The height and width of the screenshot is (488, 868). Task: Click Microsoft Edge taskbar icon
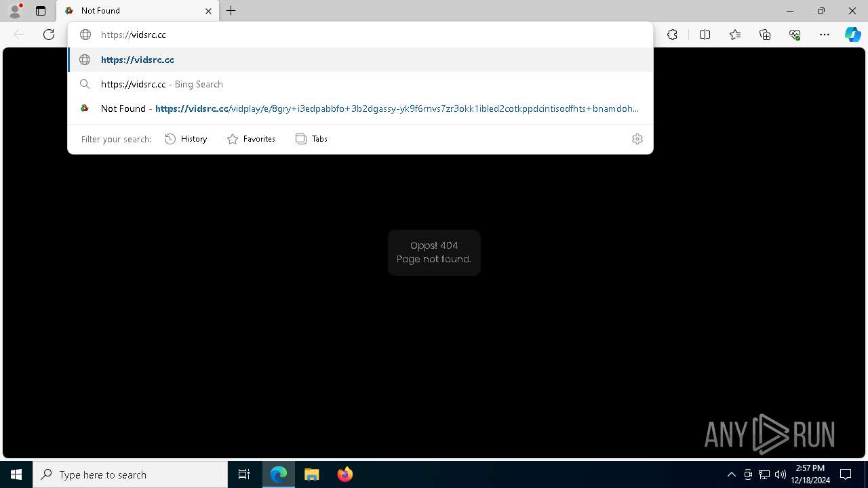click(x=279, y=474)
